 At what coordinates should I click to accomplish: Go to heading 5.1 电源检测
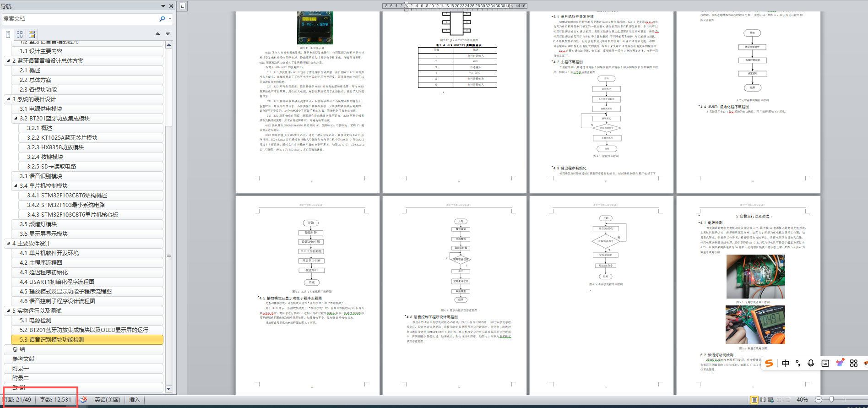(87, 320)
